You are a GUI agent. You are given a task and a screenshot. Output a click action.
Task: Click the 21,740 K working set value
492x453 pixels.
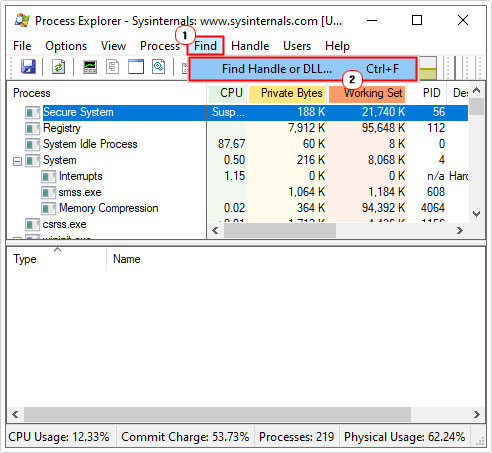coord(384,112)
